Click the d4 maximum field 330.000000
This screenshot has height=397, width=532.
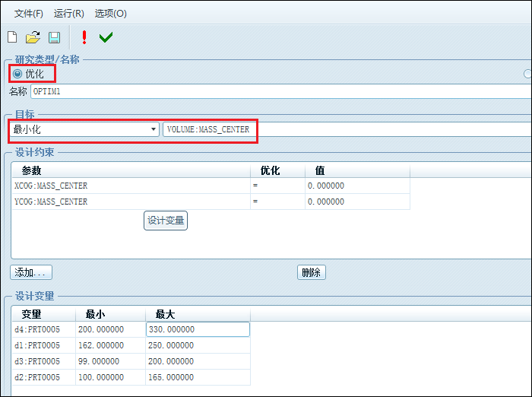(198, 329)
